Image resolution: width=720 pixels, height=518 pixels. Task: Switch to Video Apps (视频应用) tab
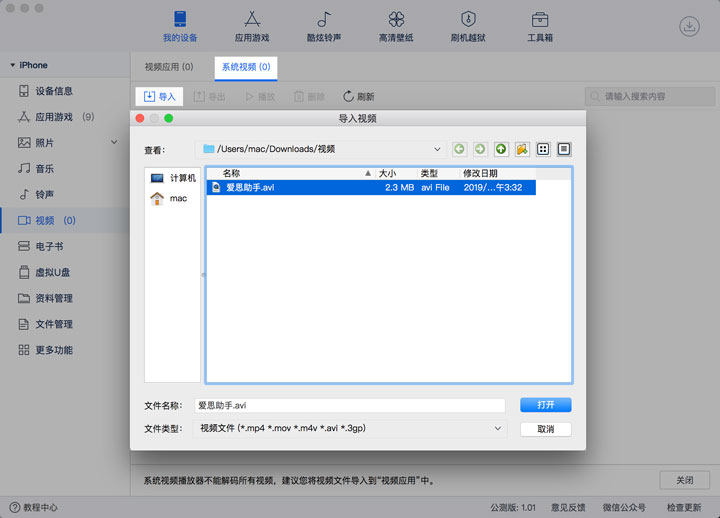(x=169, y=67)
